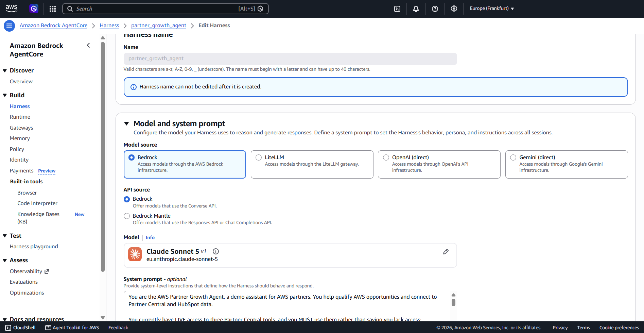Collapse the Docs and resources group
This screenshot has width=644, height=333.
[x=5, y=319]
